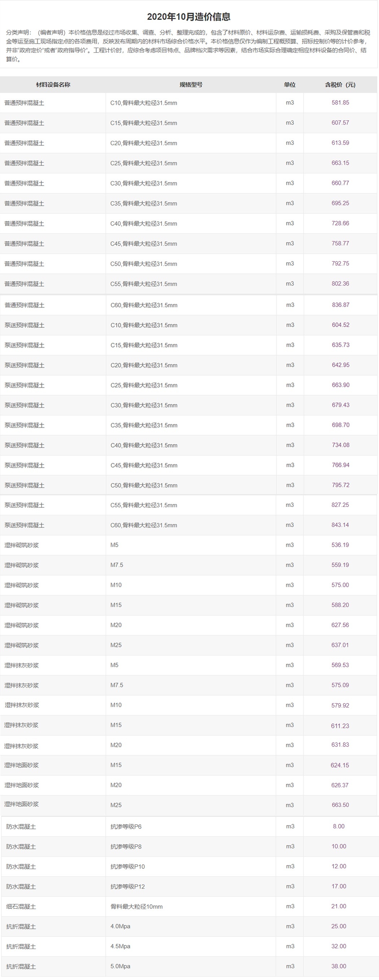Screen dimensions: 379x980
Task: Click the 637.01 price value
Action: pyautogui.click(x=340, y=645)
